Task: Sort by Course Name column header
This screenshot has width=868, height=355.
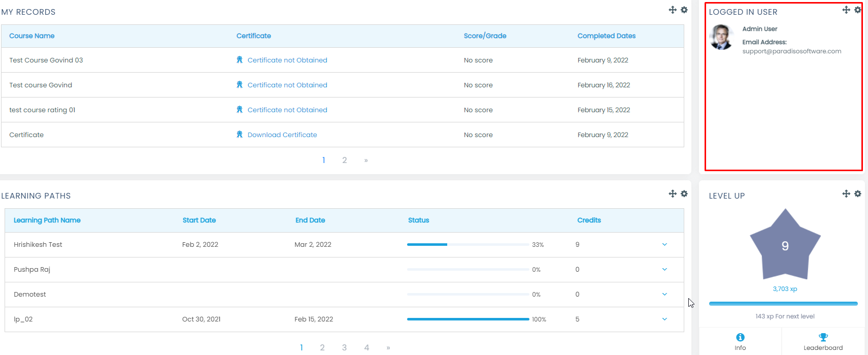Action: point(32,36)
